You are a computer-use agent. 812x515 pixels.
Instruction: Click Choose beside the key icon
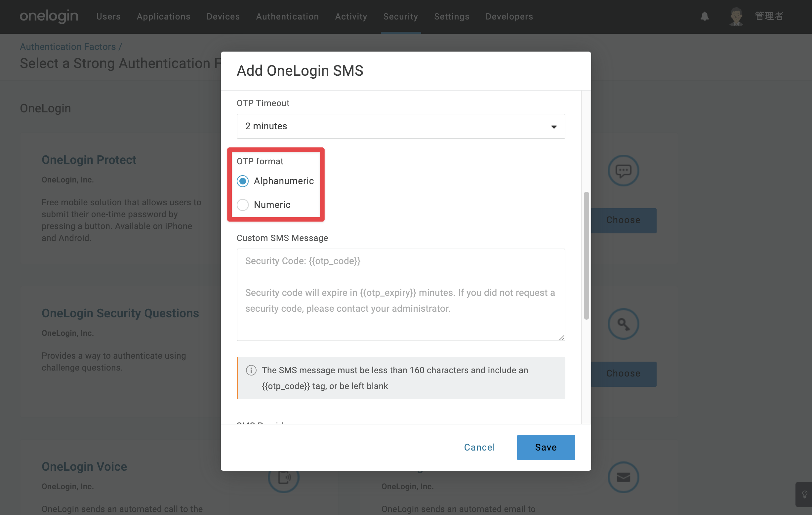tap(624, 374)
